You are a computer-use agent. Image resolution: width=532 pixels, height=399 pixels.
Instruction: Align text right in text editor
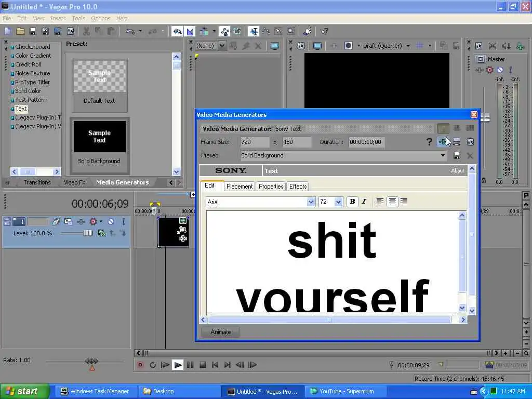404,202
